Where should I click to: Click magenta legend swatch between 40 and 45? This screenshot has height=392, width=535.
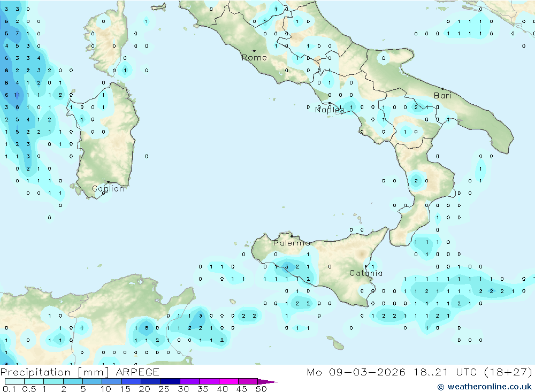pyautogui.click(x=228, y=381)
